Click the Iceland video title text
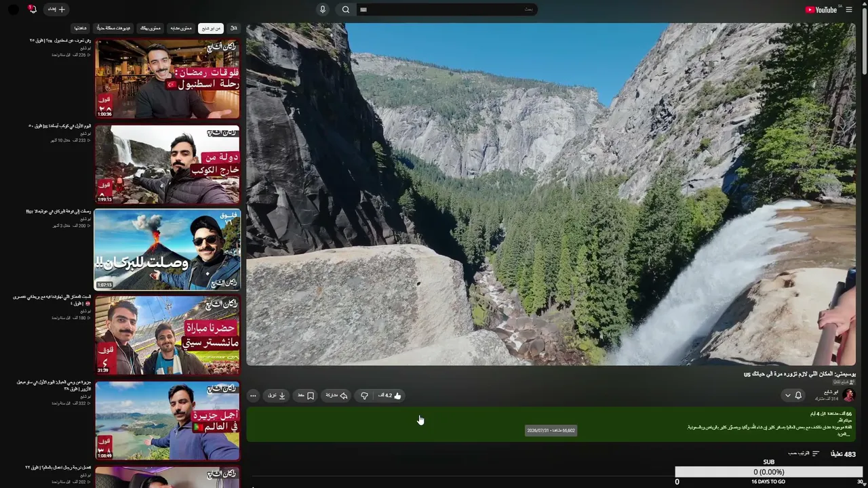This screenshot has width=868, height=488. [60, 126]
